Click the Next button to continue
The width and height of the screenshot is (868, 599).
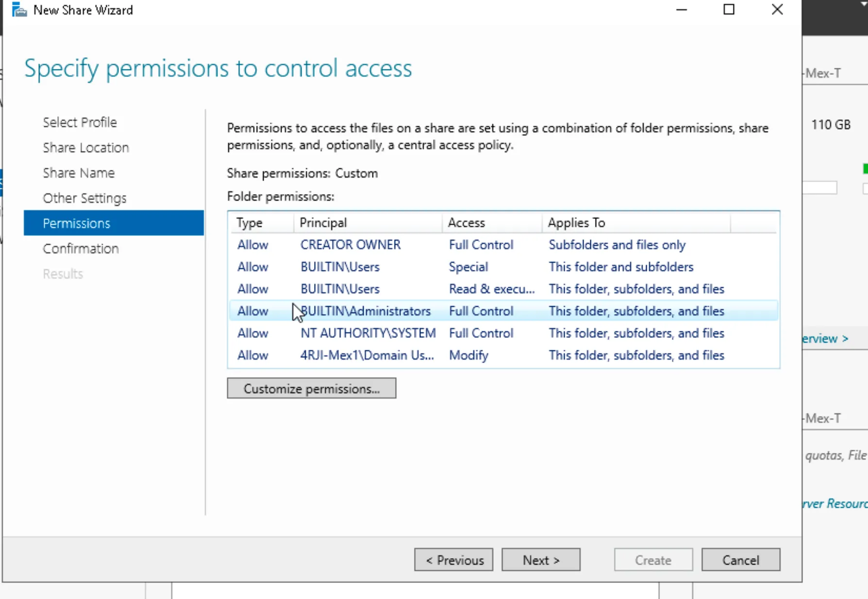tap(541, 560)
